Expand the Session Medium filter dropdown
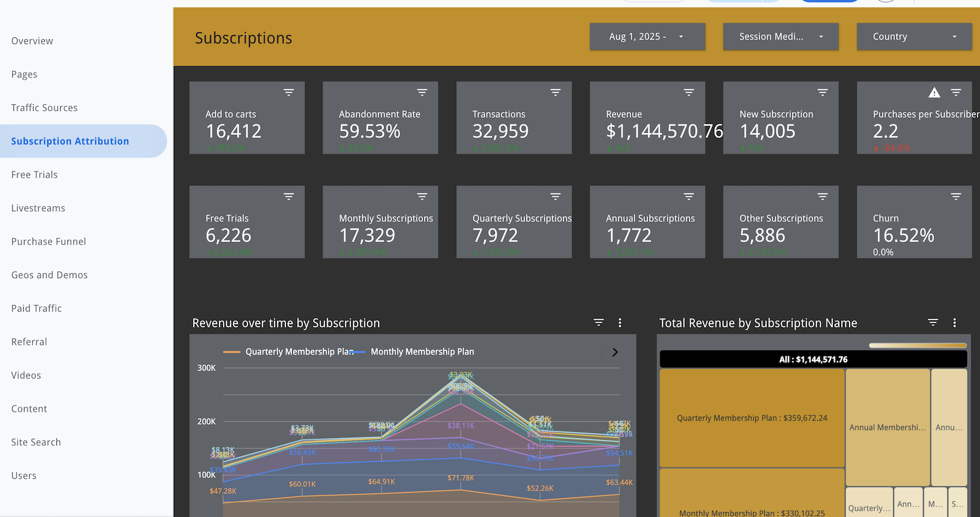The image size is (980, 517). tap(780, 37)
